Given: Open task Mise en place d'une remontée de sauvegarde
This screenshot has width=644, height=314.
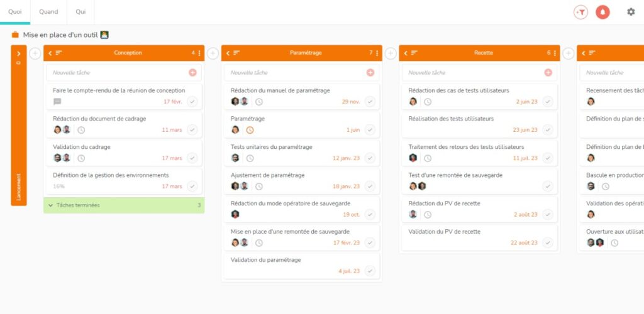Looking at the screenshot, I should [x=291, y=232].
